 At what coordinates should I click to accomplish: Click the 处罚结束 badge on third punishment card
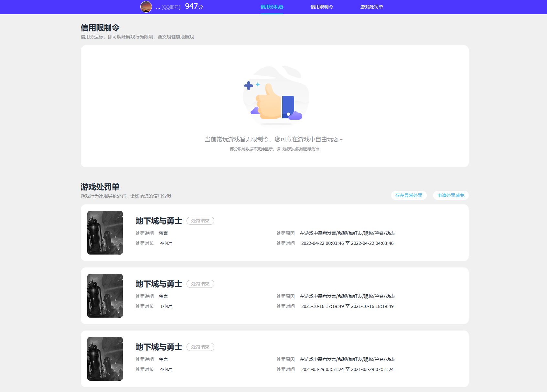(200, 347)
